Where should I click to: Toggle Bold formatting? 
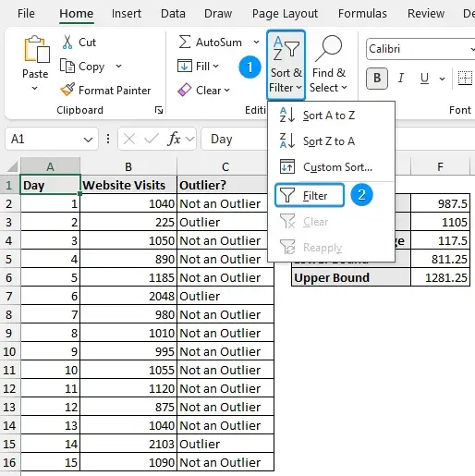click(x=377, y=79)
